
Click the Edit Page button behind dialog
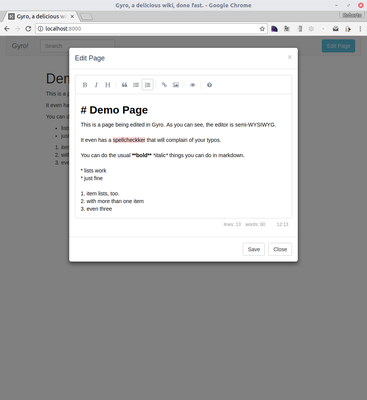338,46
